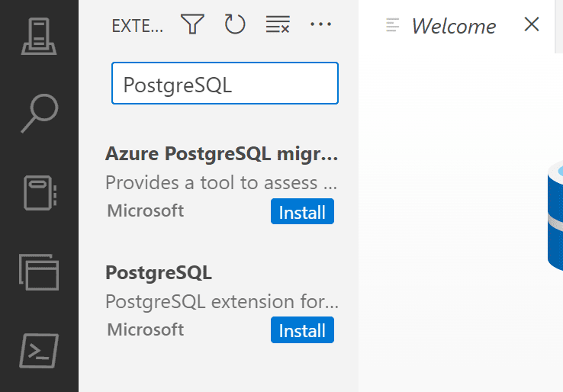Open the Terminal view in the activity bar

point(39,351)
